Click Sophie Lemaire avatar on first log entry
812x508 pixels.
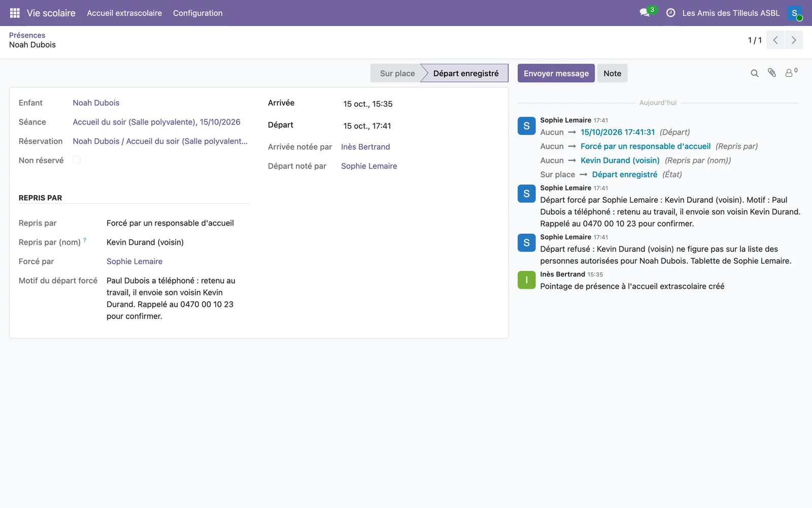tap(526, 126)
